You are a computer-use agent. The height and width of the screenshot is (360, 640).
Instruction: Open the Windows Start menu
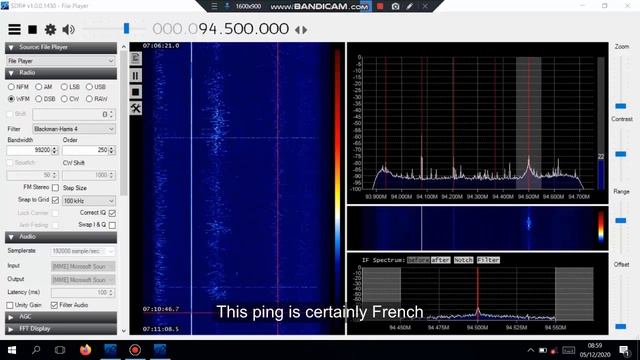[x=12, y=350]
